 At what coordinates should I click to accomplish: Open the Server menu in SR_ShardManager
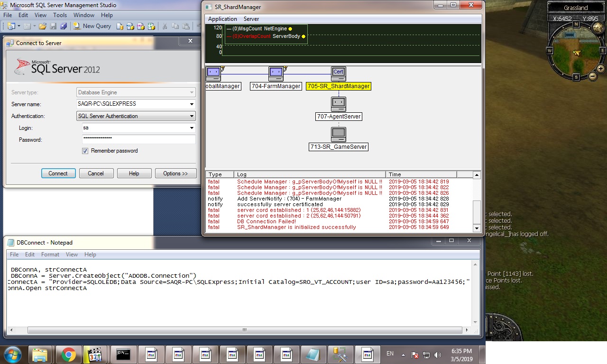click(x=251, y=19)
